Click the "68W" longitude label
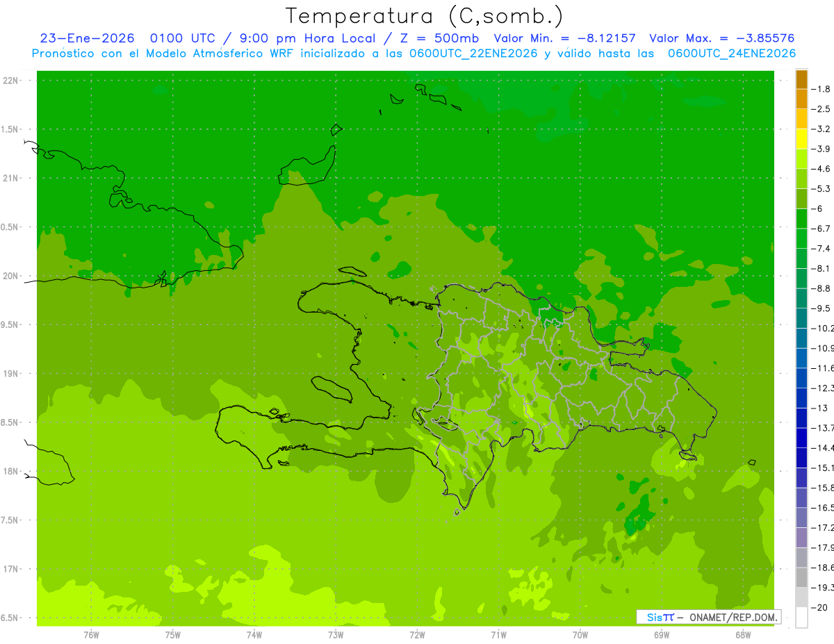Viewport: 834px width, 644px height. tap(743, 635)
